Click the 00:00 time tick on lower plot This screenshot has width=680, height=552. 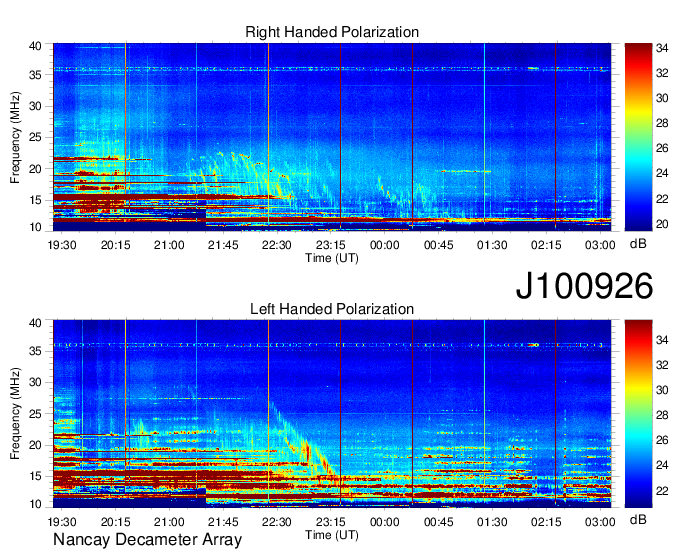(x=385, y=522)
